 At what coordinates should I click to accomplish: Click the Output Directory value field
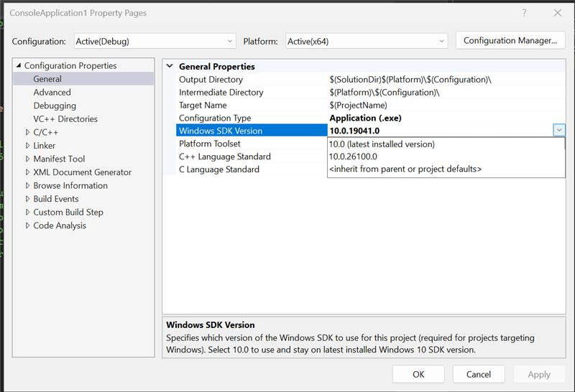(x=446, y=80)
